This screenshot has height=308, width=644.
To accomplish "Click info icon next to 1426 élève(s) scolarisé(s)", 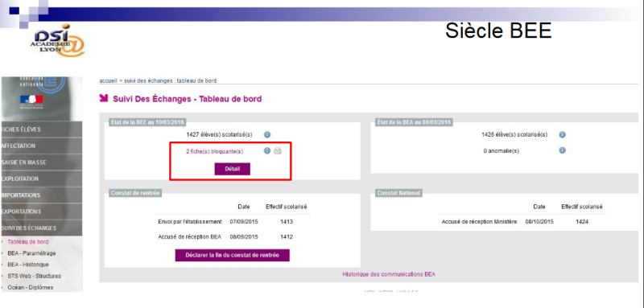I will point(563,134).
